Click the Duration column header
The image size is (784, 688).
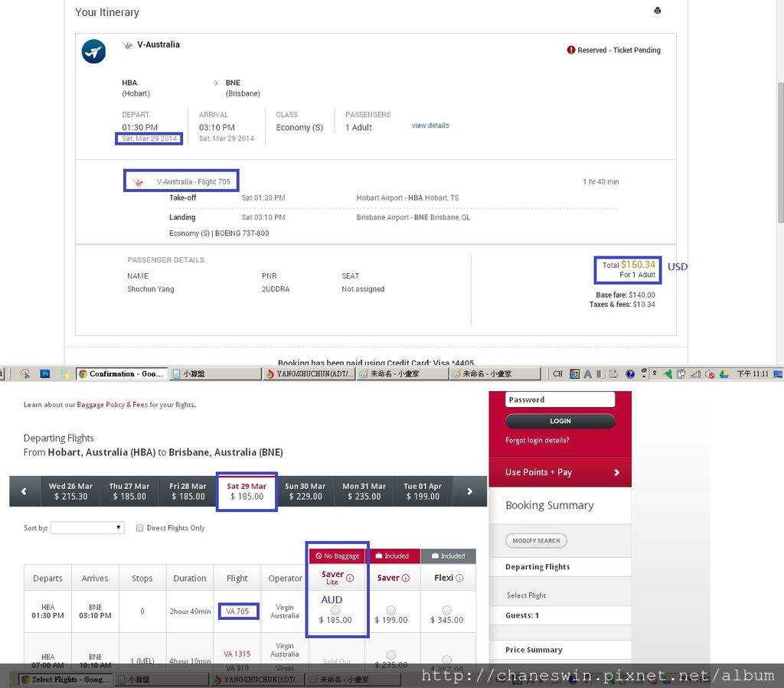point(190,578)
